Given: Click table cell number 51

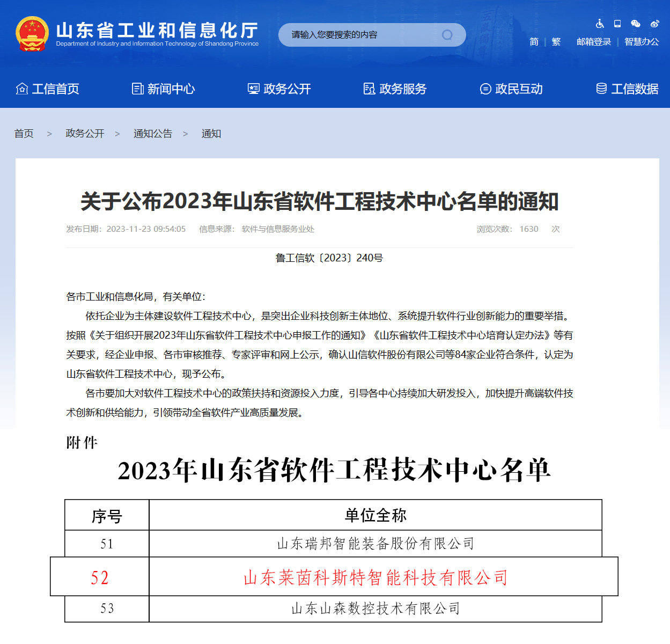Looking at the screenshot, I should 107,544.
